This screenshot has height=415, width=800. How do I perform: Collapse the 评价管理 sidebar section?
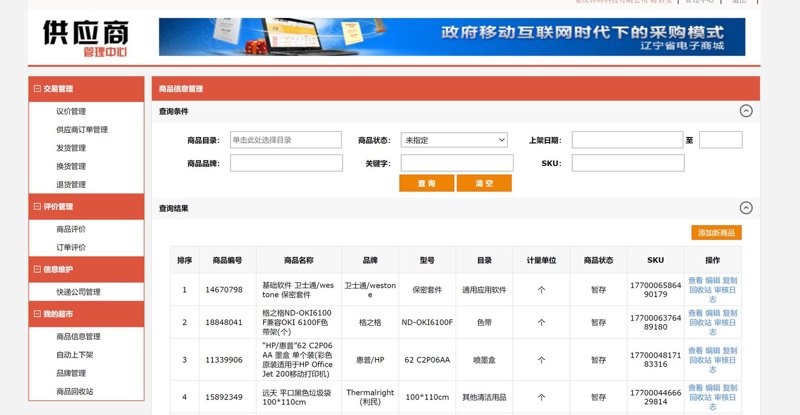(37, 206)
